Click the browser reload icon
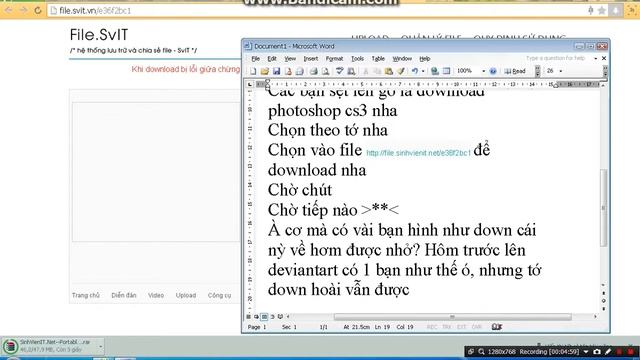The height and width of the screenshot is (360, 640). (38, 11)
